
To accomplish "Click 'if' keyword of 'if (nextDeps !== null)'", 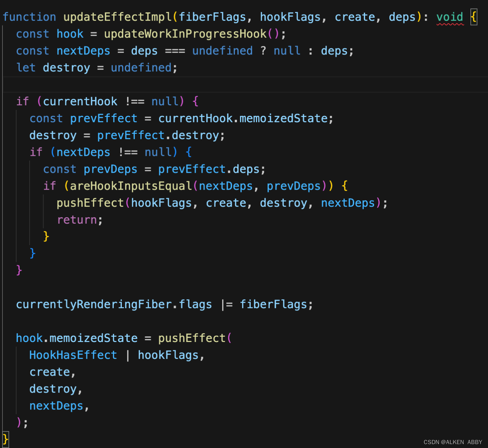I will (x=36, y=152).
